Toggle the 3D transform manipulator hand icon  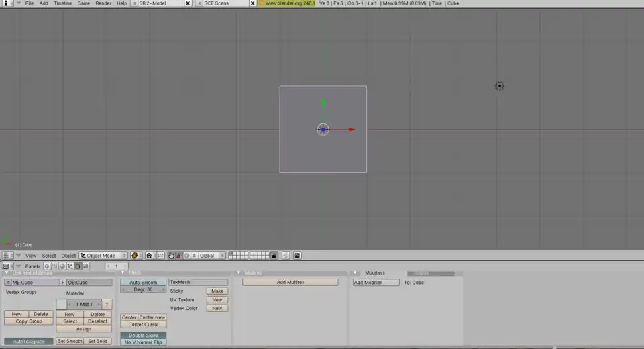point(171,256)
